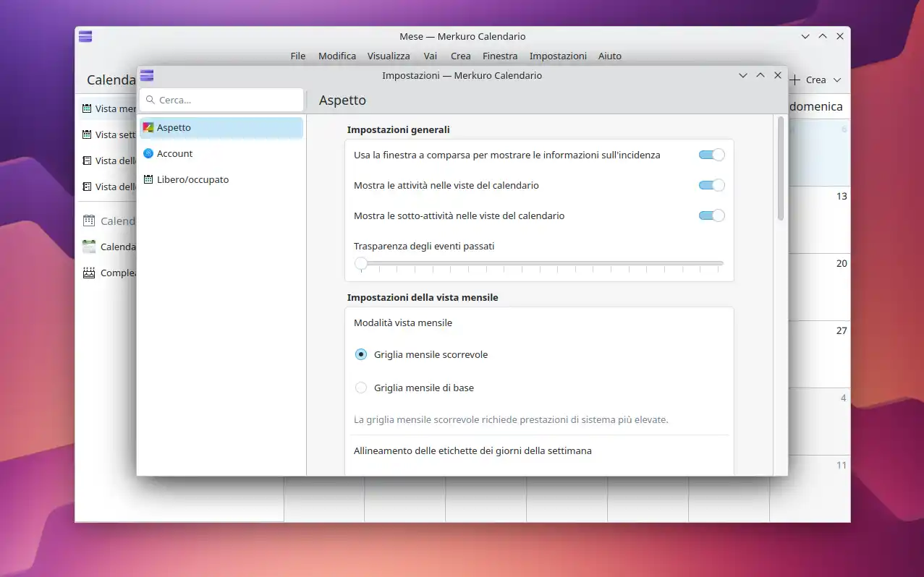Focus the Cerca search field

221,100
